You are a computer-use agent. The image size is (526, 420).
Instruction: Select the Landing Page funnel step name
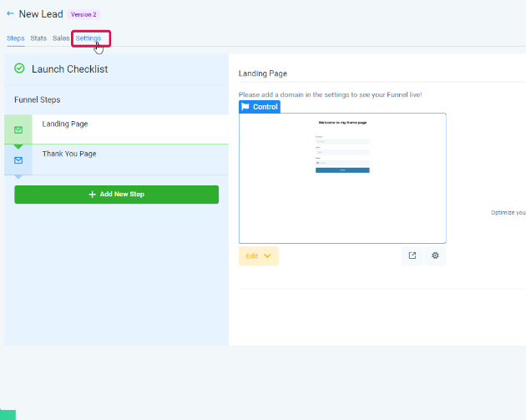click(x=65, y=124)
